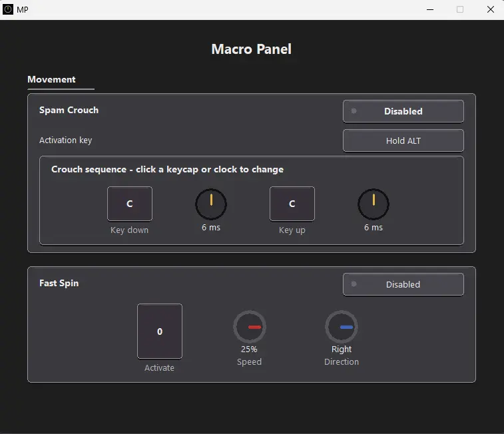The image size is (504, 434).
Task: Click the 6 ms value under Key up clock
Action: (x=374, y=228)
